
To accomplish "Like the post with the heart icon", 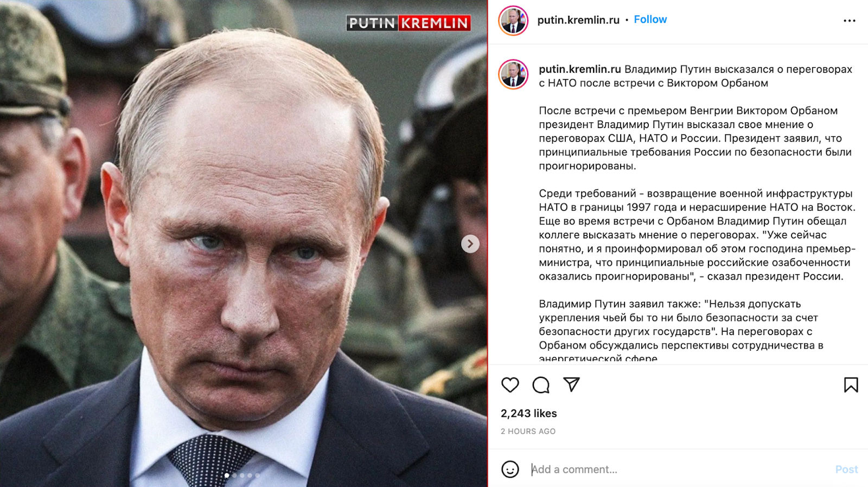I will (x=510, y=385).
